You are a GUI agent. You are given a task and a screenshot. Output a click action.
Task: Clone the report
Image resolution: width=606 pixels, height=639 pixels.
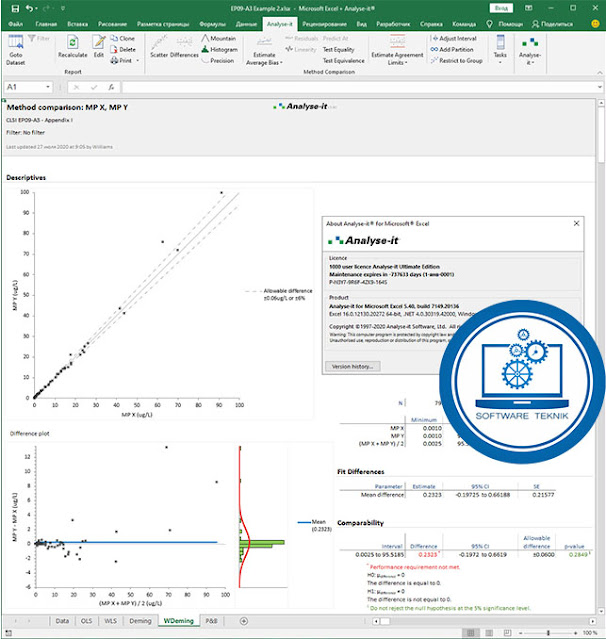(122, 38)
